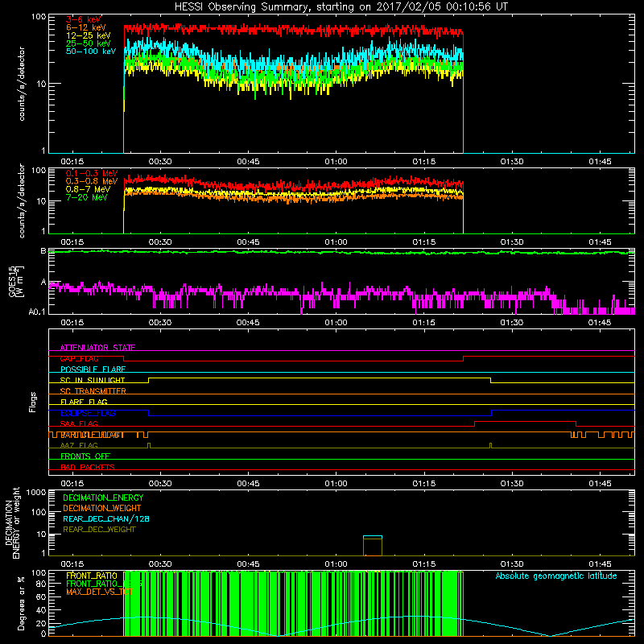Click the yellow 0.8-7 MeV legend label

coord(88,189)
